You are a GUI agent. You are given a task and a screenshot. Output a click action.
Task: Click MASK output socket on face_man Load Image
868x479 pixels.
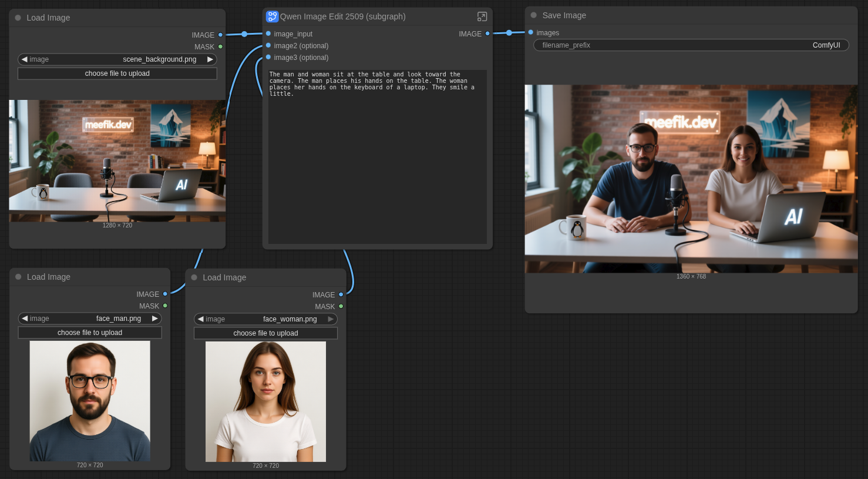coord(165,306)
